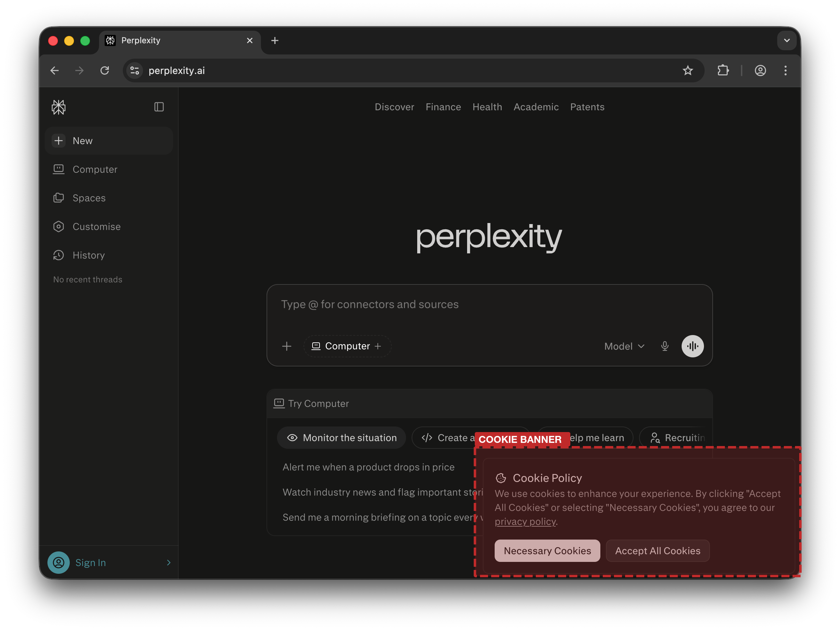
Task: Open Computer in the sidebar
Action: tap(109, 169)
